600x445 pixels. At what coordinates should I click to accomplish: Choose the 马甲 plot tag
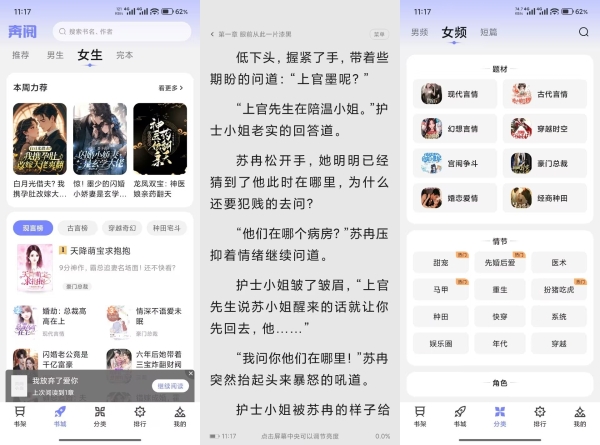point(440,290)
